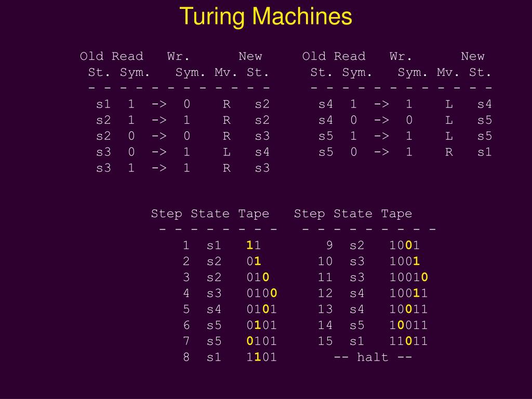Select the rule row "s4 1 -> 1 L s4"
Screen dimensions: 532x399
[x=405, y=104]
